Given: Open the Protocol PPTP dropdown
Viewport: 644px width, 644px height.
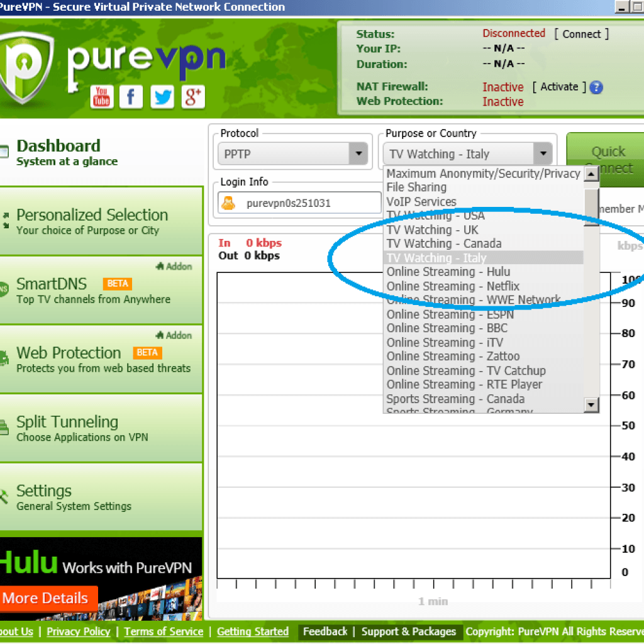Looking at the screenshot, I should [x=293, y=153].
